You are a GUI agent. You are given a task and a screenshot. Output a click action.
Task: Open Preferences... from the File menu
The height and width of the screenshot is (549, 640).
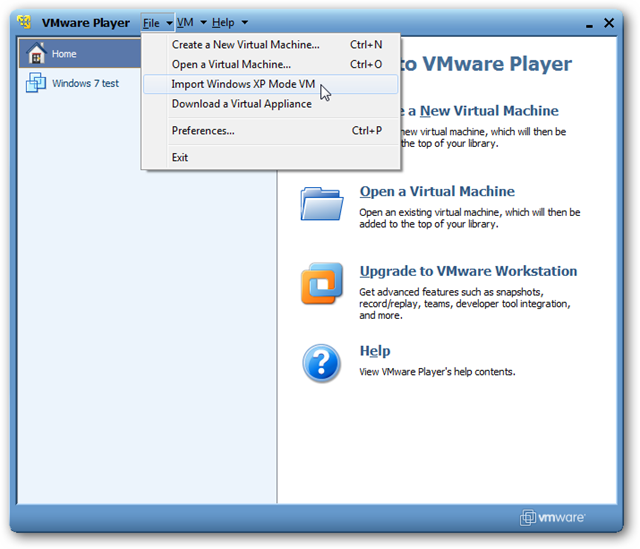click(271, 131)
